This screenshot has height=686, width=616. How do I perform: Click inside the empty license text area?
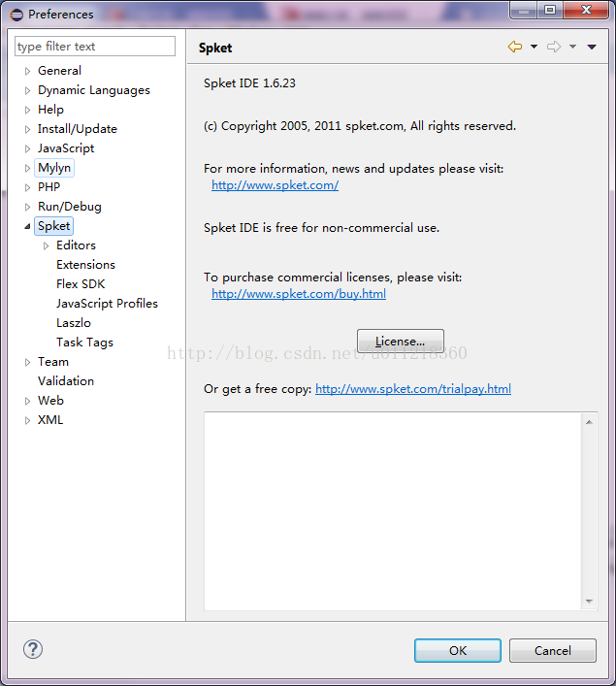tap(393, 511)
